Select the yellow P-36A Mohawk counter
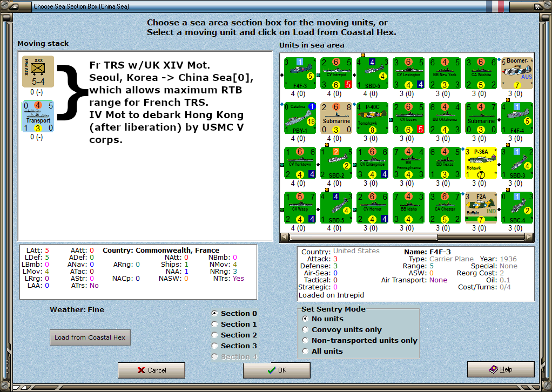Viewport: 552px width, 392px height. tap(481, 163)
